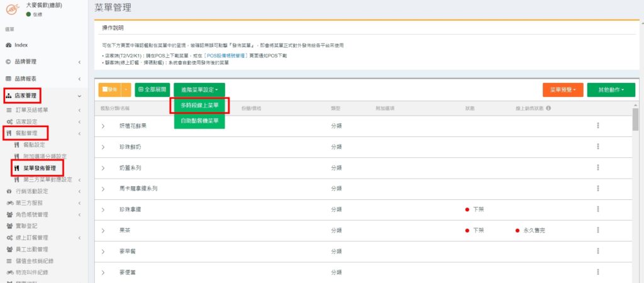Open the 菜單預覽 orange dropdown

[562, 90]
